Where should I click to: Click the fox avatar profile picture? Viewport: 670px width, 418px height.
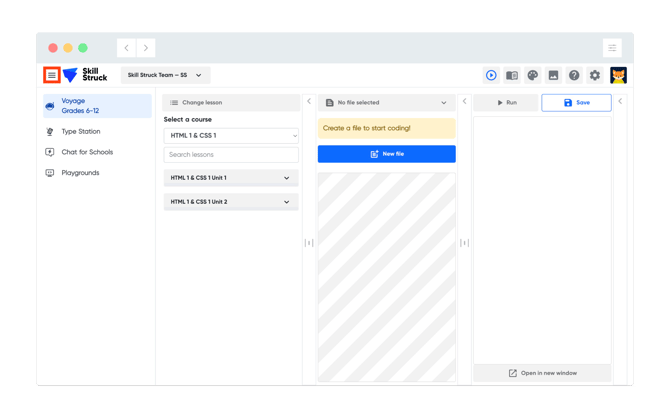coord(618,76)
